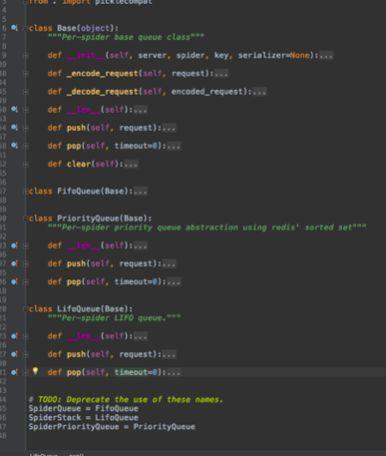This screenshot has height=456, width=386.
Task: Click the folded ellipsis after _decode_request signature
Action: 260,91
